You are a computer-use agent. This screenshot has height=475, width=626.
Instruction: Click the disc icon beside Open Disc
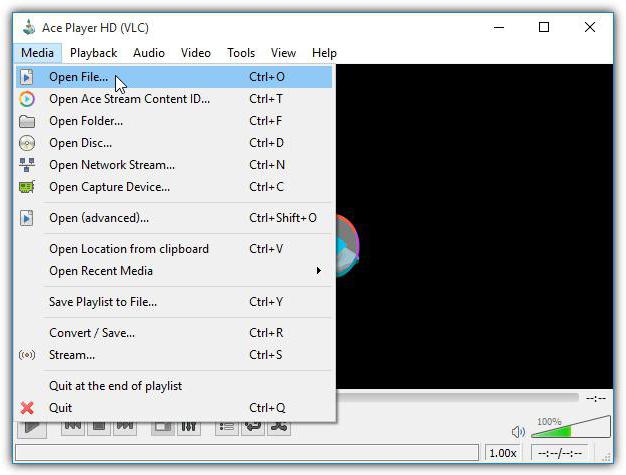[27, 143]
